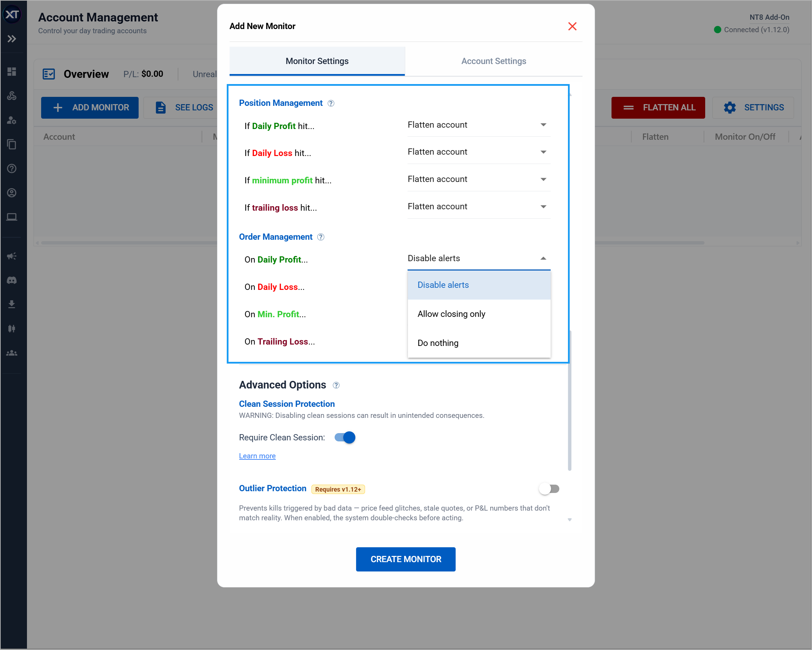Click the copy accounts sidebar icon
Viewport: 812px width, 650px height.
pos(12,144)
